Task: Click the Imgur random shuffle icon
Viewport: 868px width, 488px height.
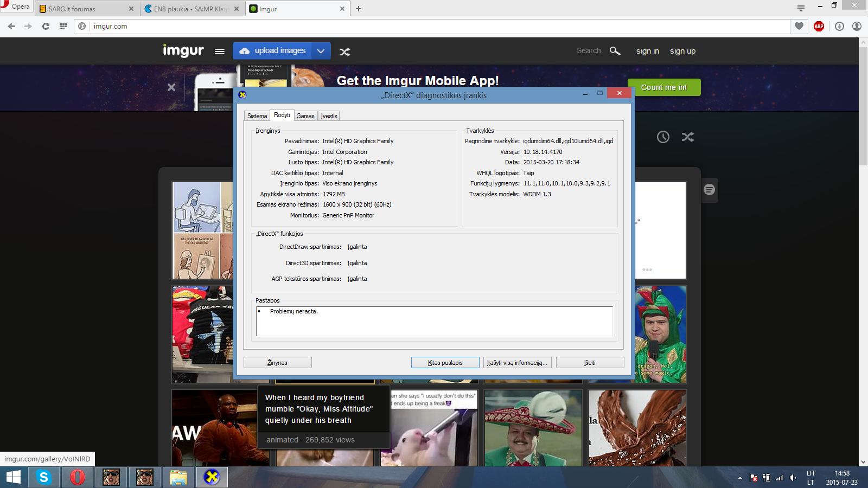Action: [344, 52]
